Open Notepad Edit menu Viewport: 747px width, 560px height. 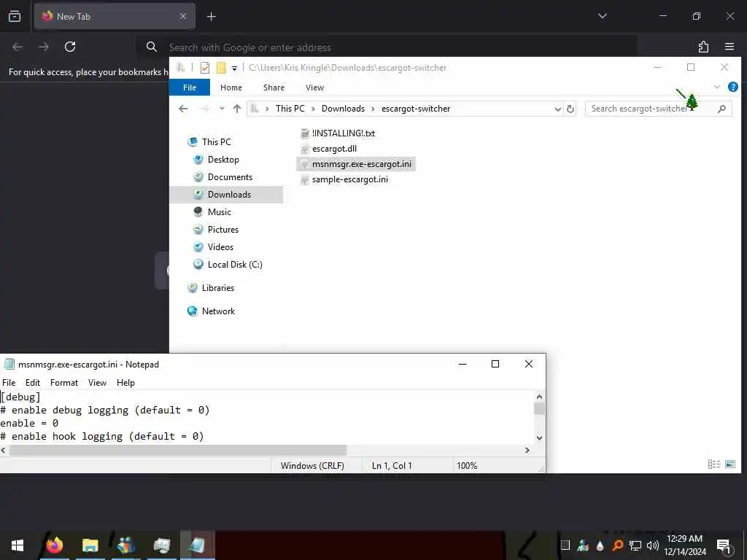click(32, 383)
